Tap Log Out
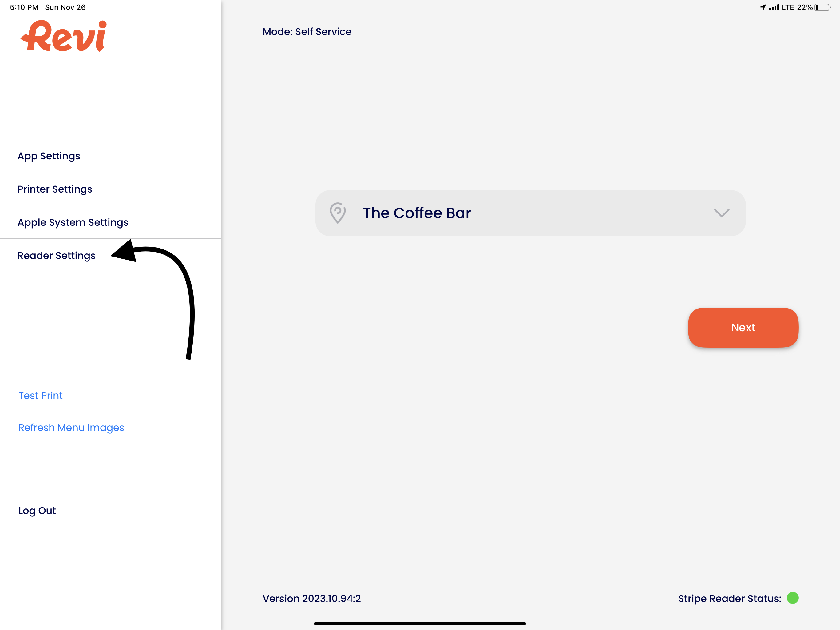The image size is (840, 630). pyautogui.click(x=37, y=510)
